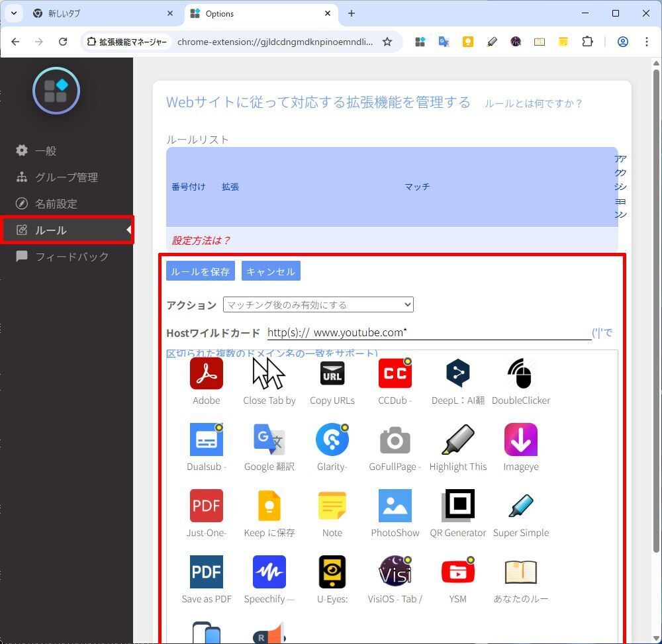Screen dimensions: 662x644
Task: Click the Google Translate toolbar icon
Action: [x=444, y=42]
